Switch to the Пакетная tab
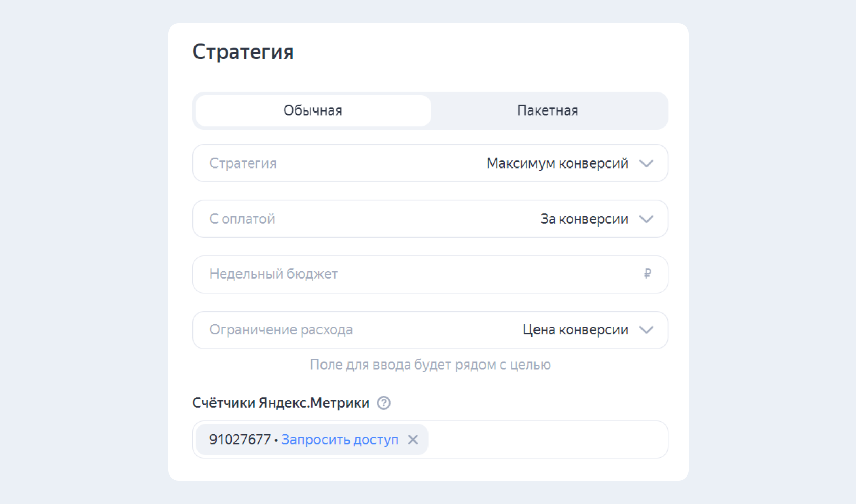 click(x=548, y=110)
